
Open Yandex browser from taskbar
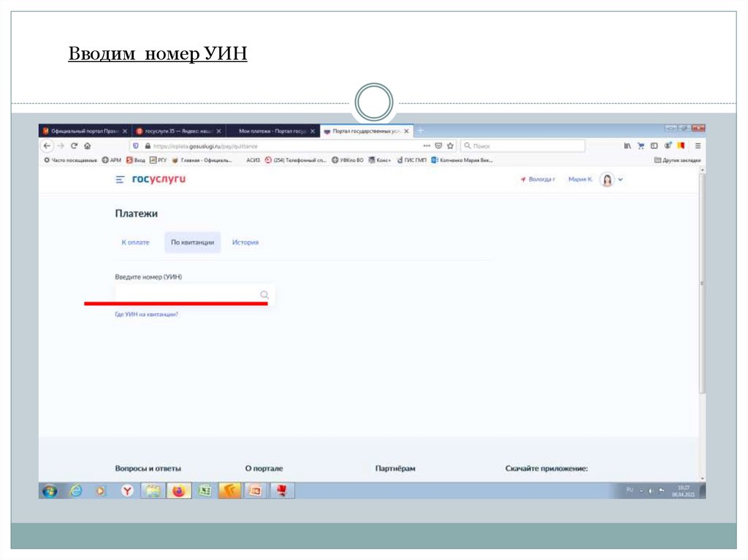127,491
